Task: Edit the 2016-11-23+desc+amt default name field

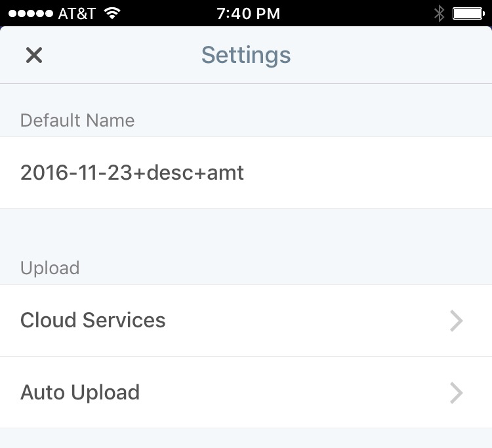Action: click(133, 173)
